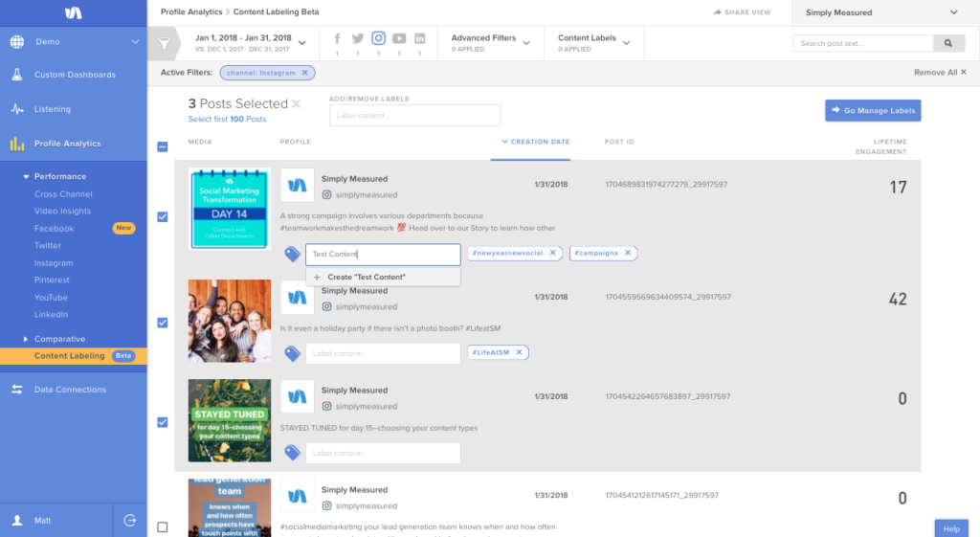Click the user icon next to Matt
Image resolution: width=980 pixels, height=537 pixels.
[17, 520]
